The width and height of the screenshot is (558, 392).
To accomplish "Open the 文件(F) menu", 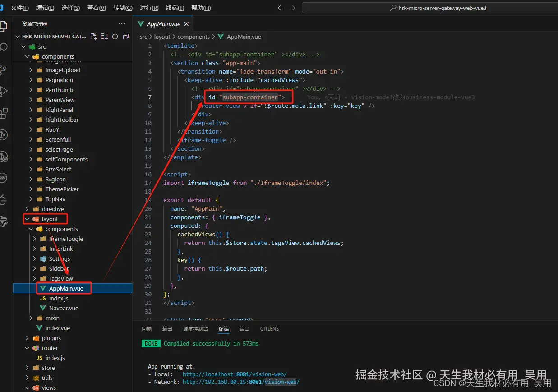I will click(x=20, y=8).
